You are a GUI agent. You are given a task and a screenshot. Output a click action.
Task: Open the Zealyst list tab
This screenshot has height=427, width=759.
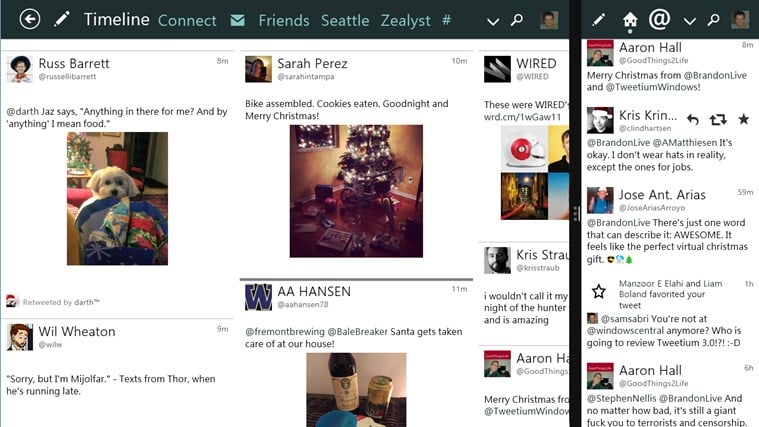coord(405,21)
